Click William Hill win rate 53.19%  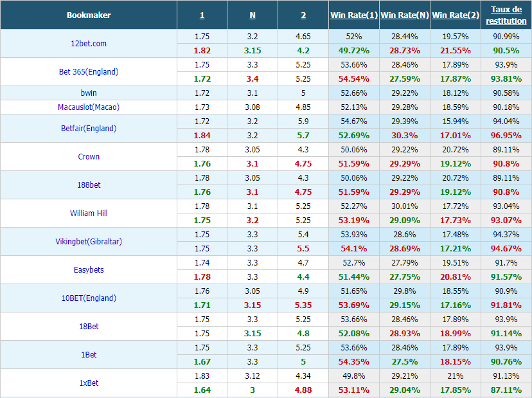tap(354, 221)
